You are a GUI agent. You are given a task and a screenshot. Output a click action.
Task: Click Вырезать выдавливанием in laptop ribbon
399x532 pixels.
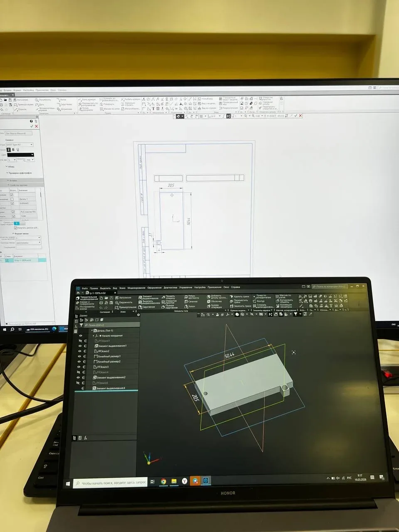pos(149,302)
